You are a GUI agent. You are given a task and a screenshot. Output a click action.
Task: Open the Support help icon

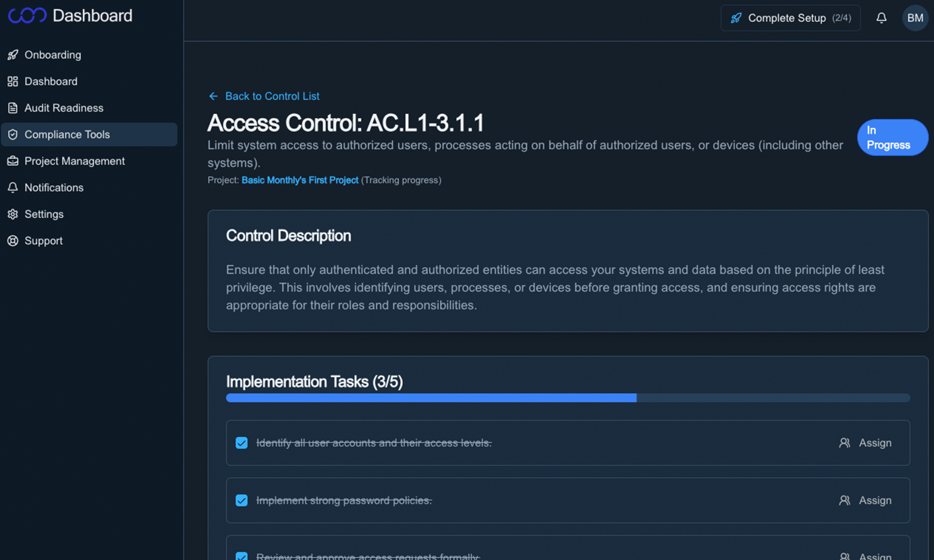13,240
